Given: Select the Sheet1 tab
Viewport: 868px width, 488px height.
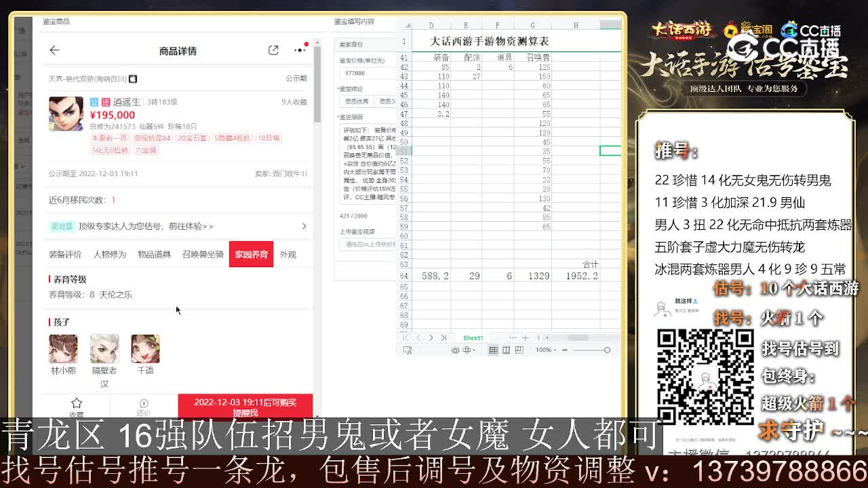Looking at the screenshot, I should coord(473,338).
